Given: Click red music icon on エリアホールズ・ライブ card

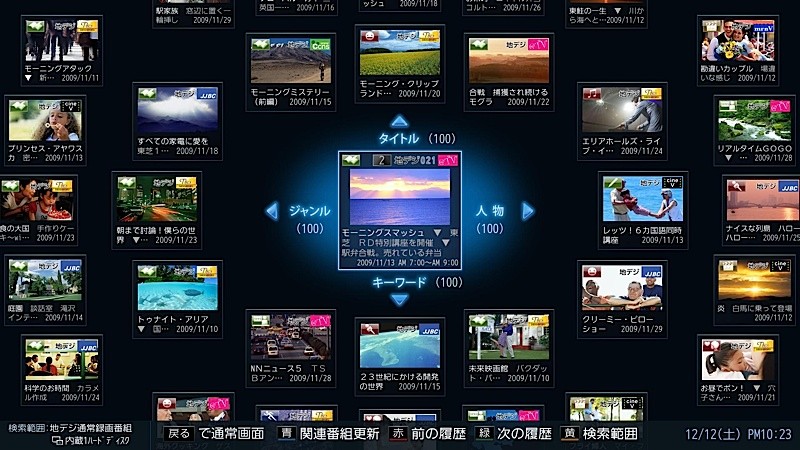Looking at the screenshot, I should [x=591, y=94].
